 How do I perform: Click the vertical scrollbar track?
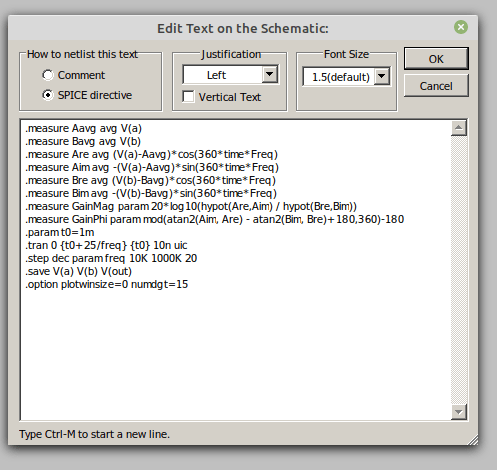tap(459, 270)
